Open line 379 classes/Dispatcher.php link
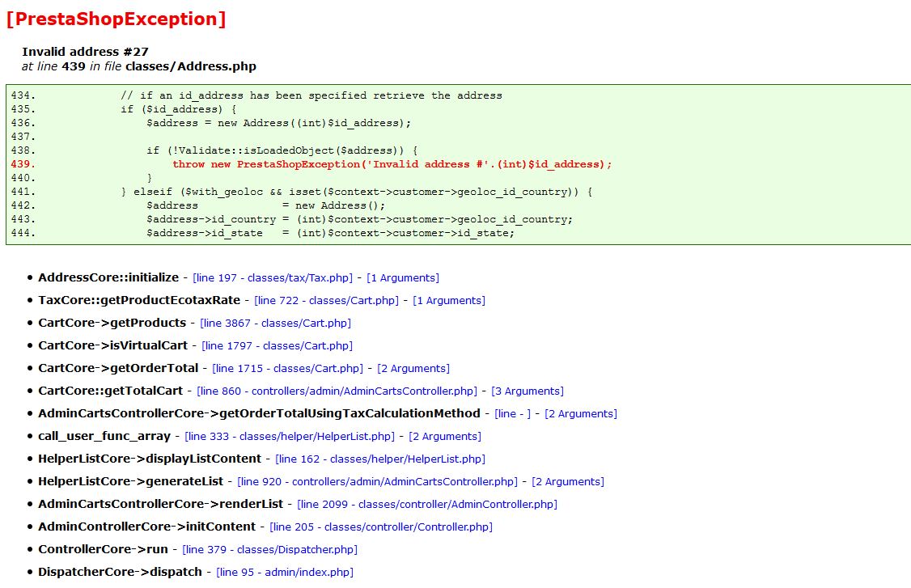911x588 pixels. coord(269,550)
